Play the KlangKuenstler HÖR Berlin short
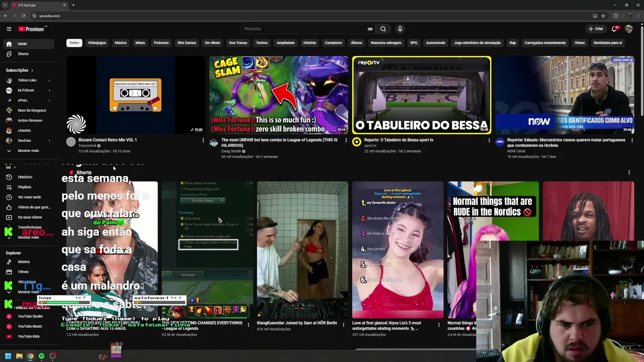This screenshot has height=362, width=644. tap(302, 250)
